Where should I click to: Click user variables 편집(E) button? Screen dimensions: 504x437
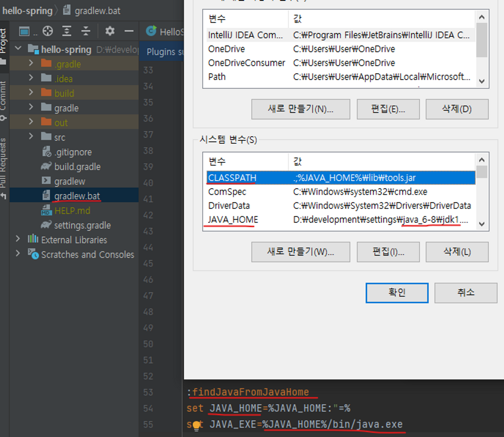388,109
